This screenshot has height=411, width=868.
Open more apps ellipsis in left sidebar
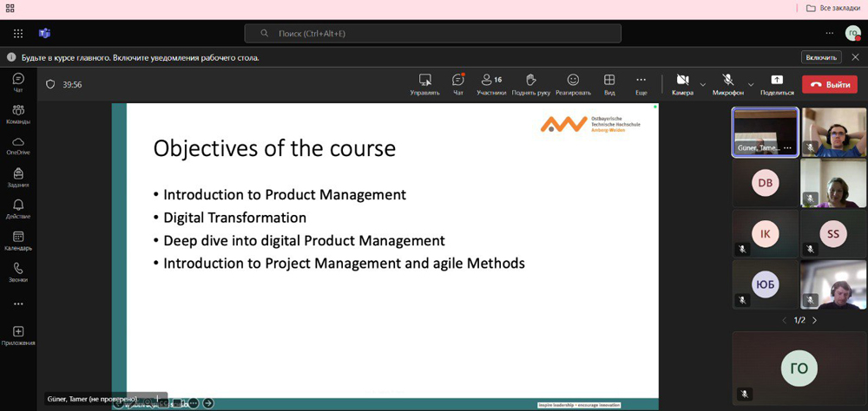coord(18,304)
